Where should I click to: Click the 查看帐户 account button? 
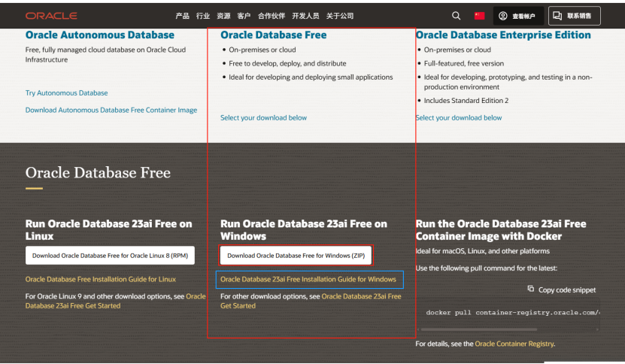(518, 16)
